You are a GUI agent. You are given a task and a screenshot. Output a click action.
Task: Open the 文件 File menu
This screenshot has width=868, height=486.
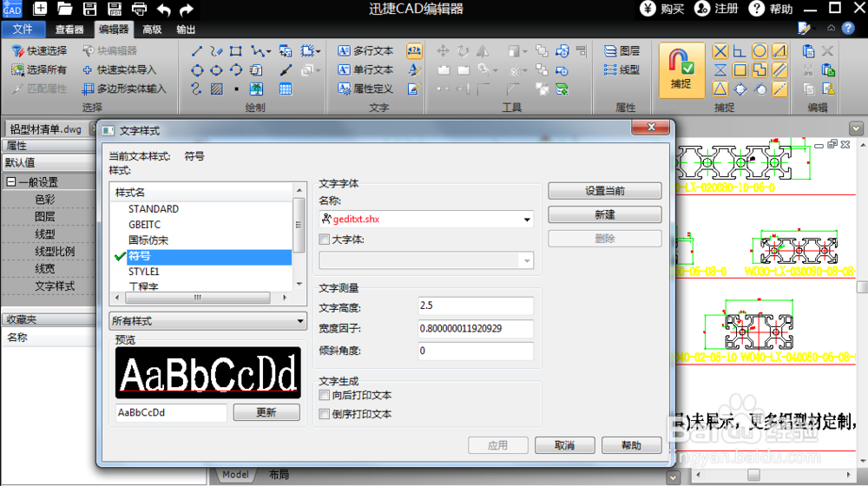click(23, 30)
